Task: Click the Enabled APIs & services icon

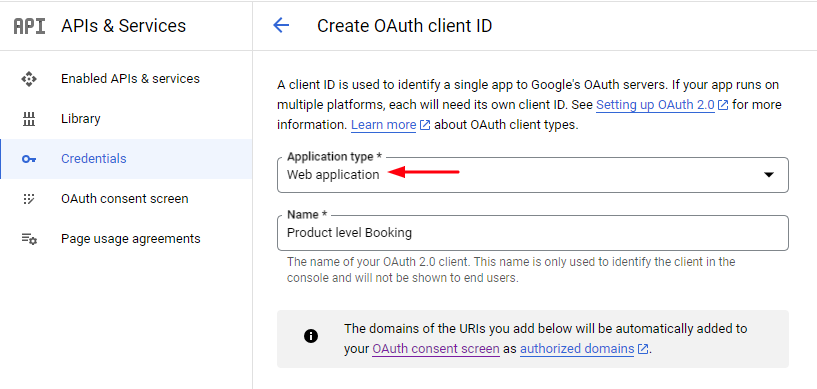Action: click(x=29, y=79)
